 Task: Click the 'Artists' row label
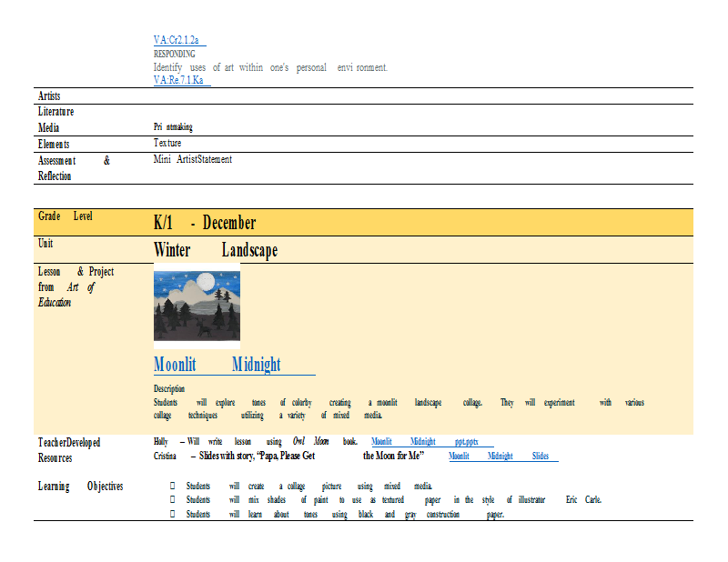click(49, 96)
